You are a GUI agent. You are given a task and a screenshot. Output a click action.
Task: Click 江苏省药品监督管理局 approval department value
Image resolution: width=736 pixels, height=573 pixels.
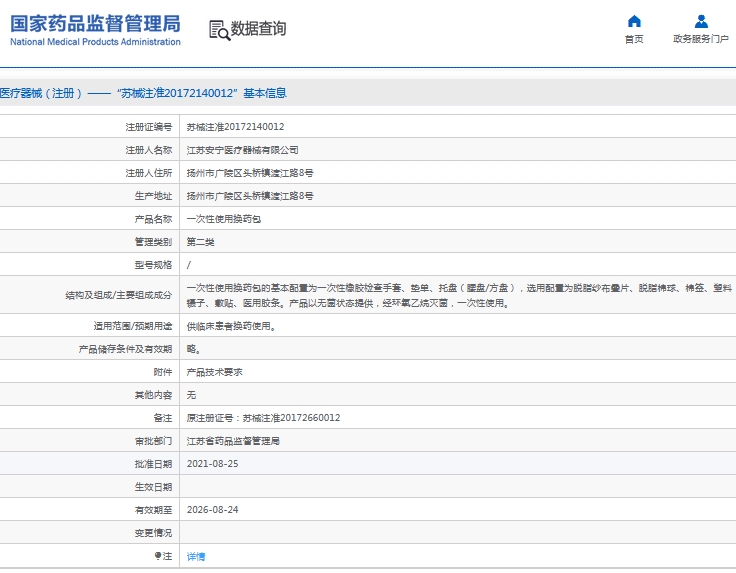[x=233, y=441]
